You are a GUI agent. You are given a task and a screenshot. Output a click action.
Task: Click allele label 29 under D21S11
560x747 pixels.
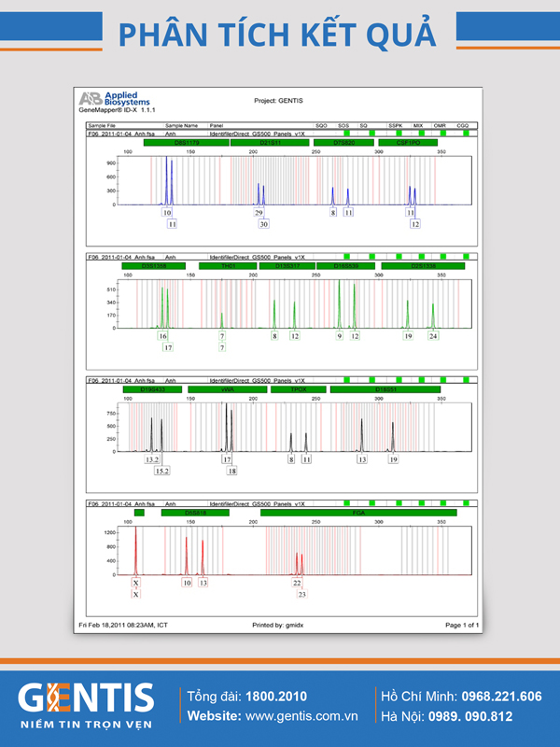coord(259,213)
